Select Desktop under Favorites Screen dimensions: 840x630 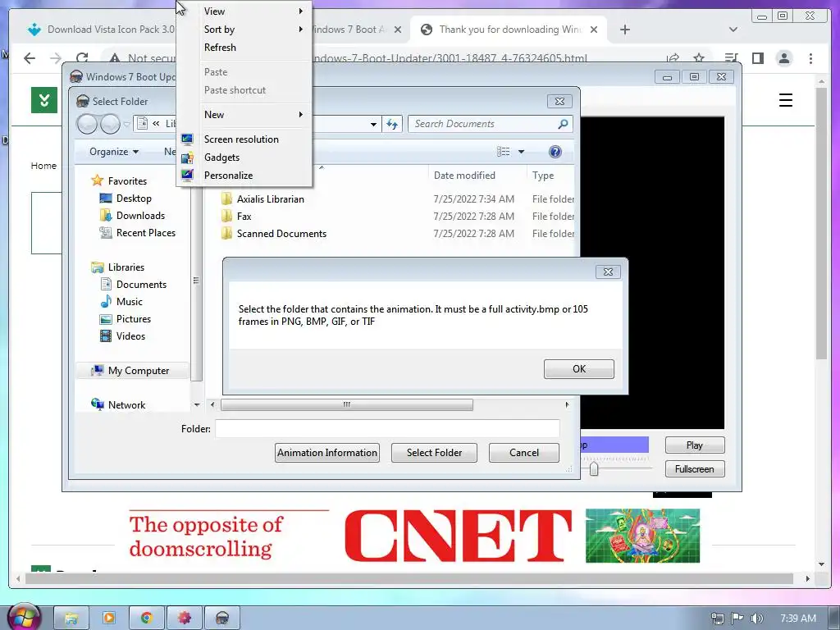click(x=134, y=199)
